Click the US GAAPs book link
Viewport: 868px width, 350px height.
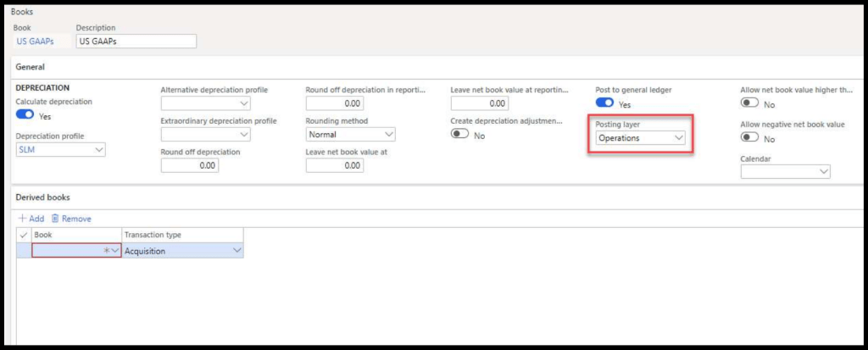pos(36,41)
